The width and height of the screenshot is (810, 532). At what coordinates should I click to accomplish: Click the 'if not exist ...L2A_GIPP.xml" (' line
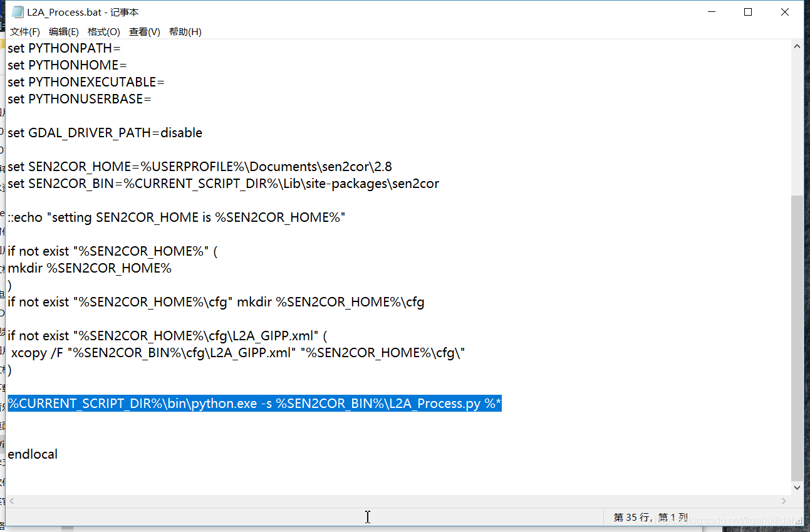point(167,336)
